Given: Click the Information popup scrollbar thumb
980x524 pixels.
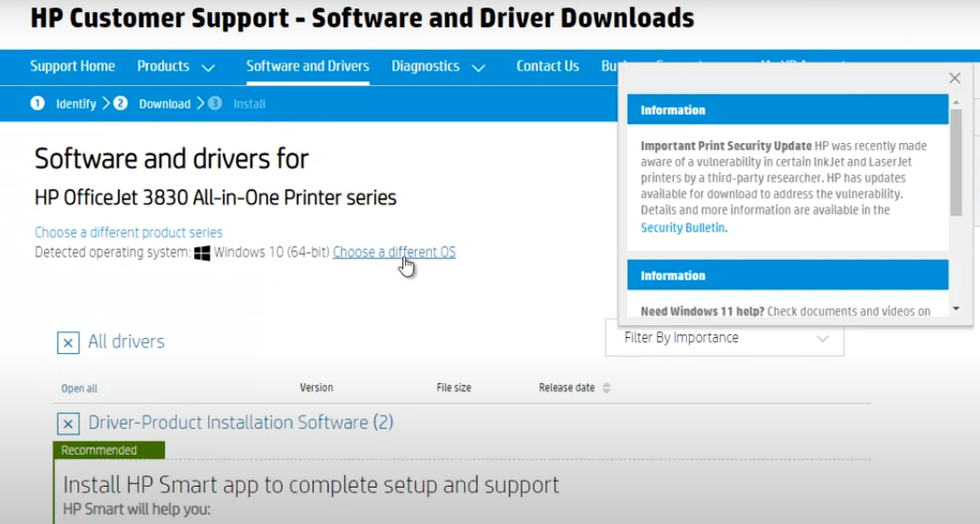Looking at the screenshot, I should click(x=957, y=163).
